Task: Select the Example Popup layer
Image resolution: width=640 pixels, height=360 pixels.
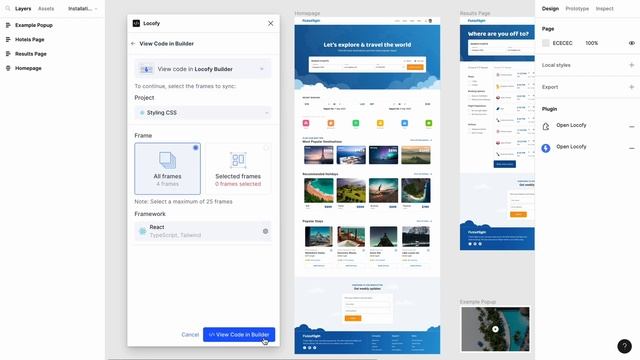Action: 34,25
